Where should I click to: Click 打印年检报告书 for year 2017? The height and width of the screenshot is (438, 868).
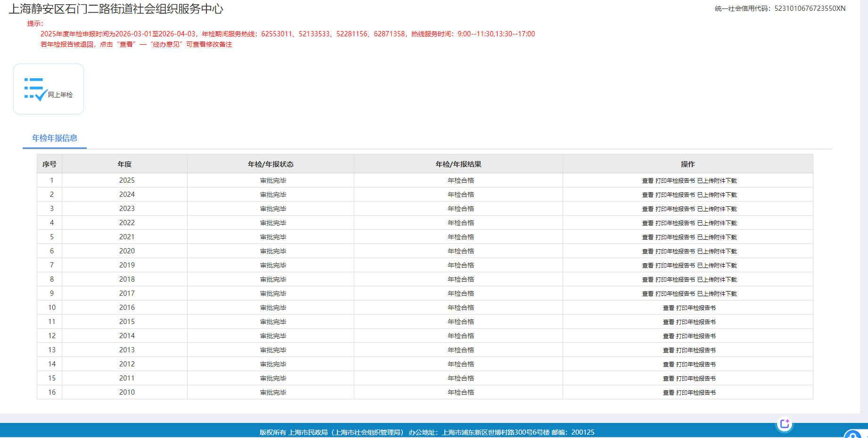tap(675, 294)
